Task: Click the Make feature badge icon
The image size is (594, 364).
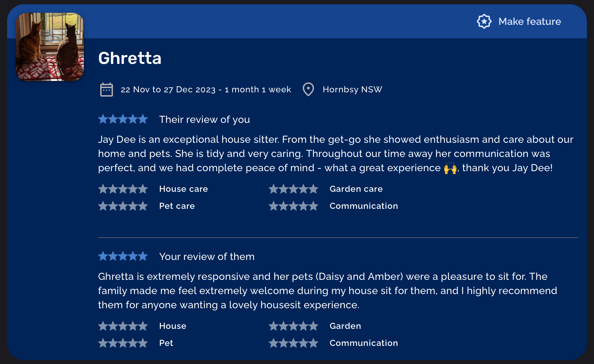Action: [484, 22]
